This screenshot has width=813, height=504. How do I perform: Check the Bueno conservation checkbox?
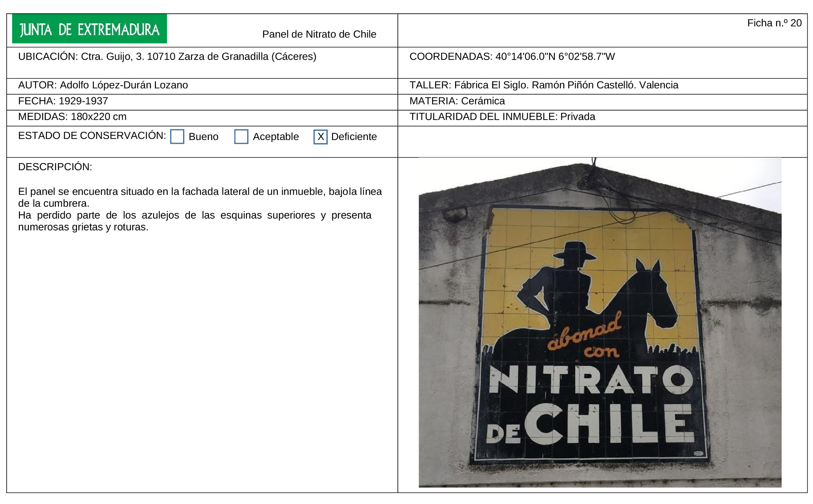click(177, 136)
